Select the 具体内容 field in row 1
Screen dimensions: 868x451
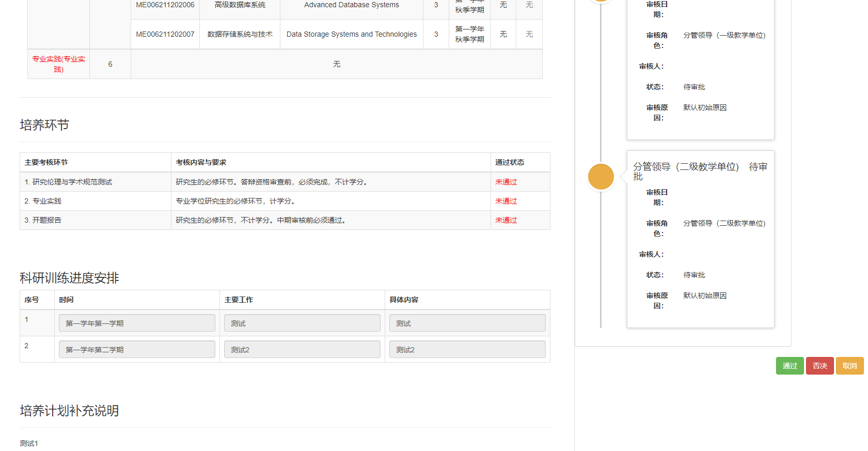click(467, 323)
